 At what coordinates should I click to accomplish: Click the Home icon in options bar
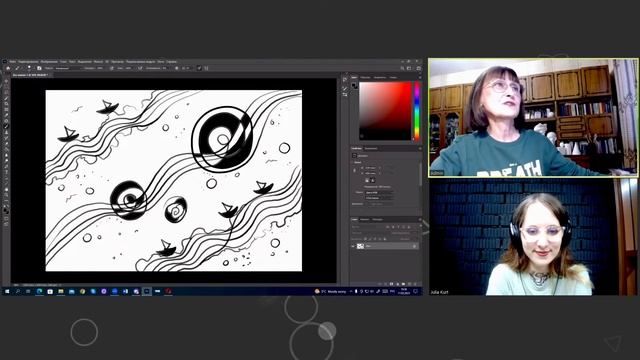click(8, 68)
